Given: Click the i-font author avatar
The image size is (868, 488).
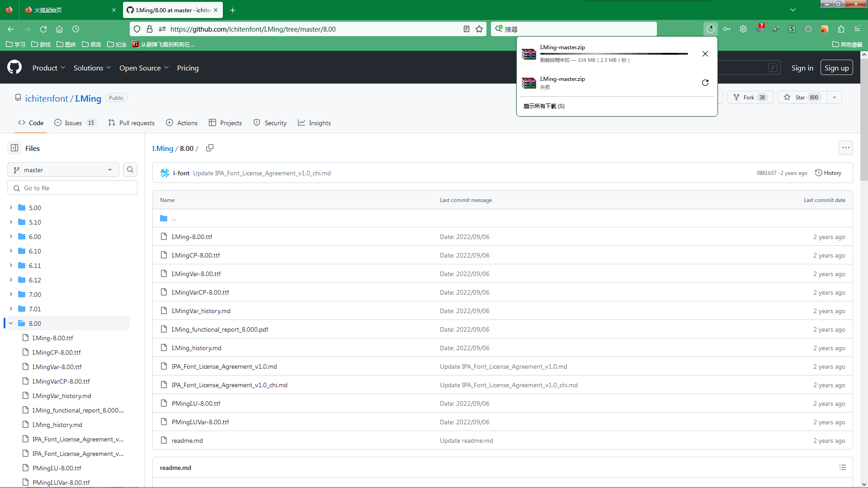Looking at the screenshot, I should click(165, 173).
